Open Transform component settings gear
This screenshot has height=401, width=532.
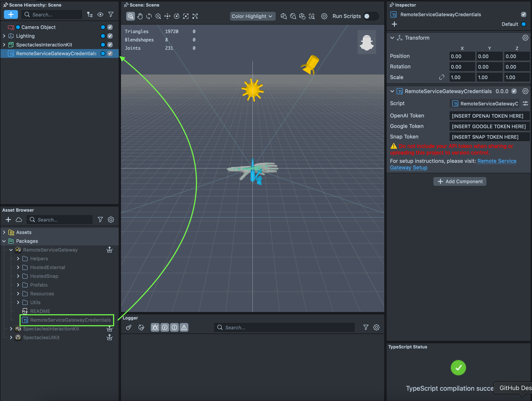coord(525,38)
